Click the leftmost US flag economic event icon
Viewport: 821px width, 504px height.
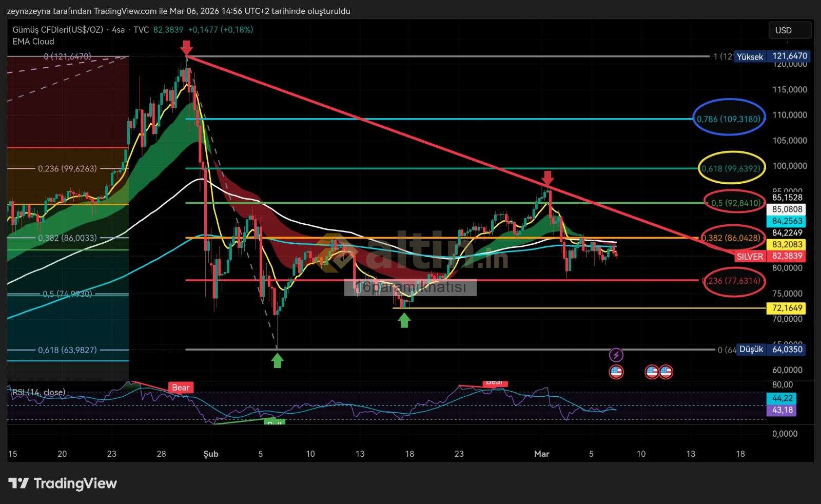coord(616,372)
